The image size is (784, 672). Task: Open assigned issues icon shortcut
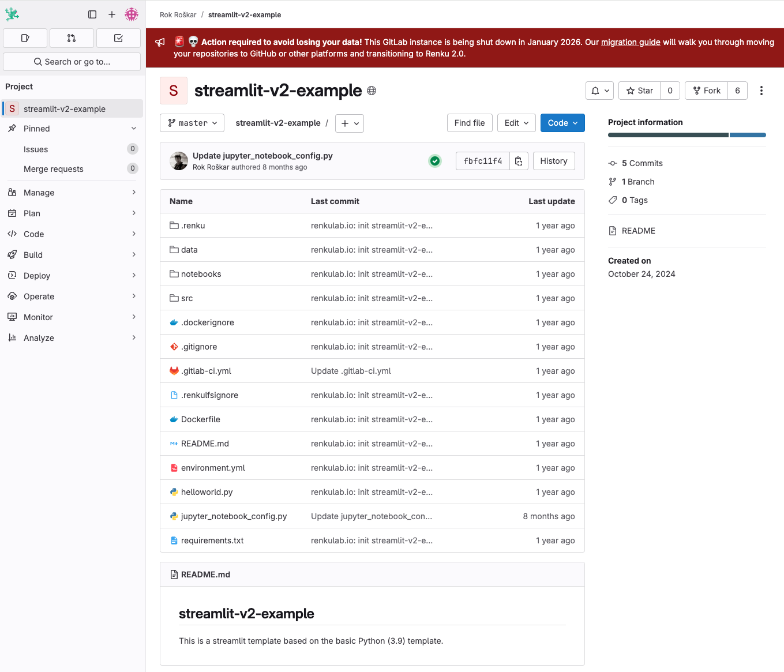pyautogui.click(x=25, y=38)
